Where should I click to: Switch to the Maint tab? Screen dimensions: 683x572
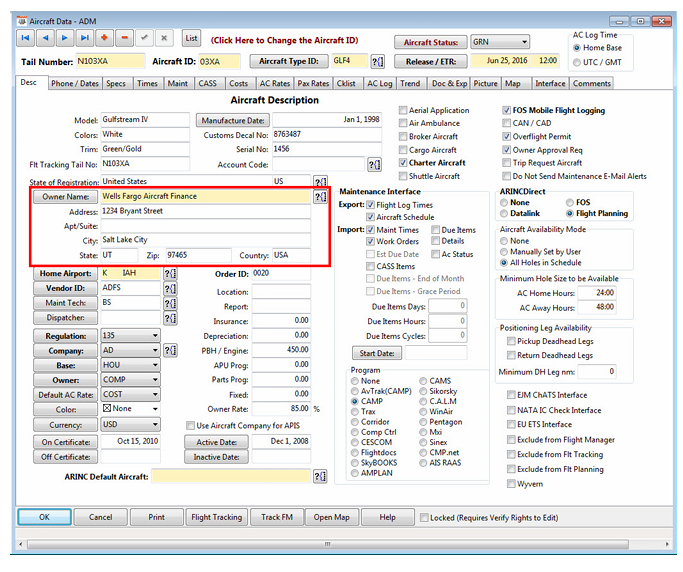pyautogui.click(x=178, y=83)
